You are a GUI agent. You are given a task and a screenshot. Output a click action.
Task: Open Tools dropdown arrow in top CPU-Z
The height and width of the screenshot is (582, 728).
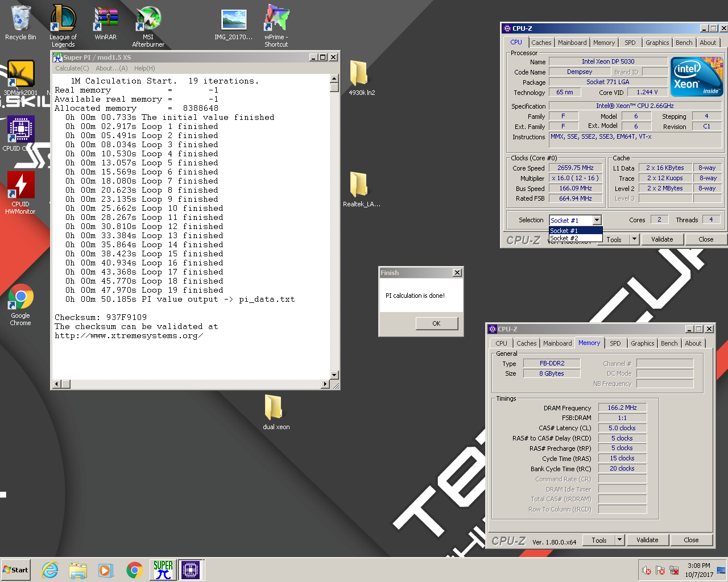(x=634, y=239)
